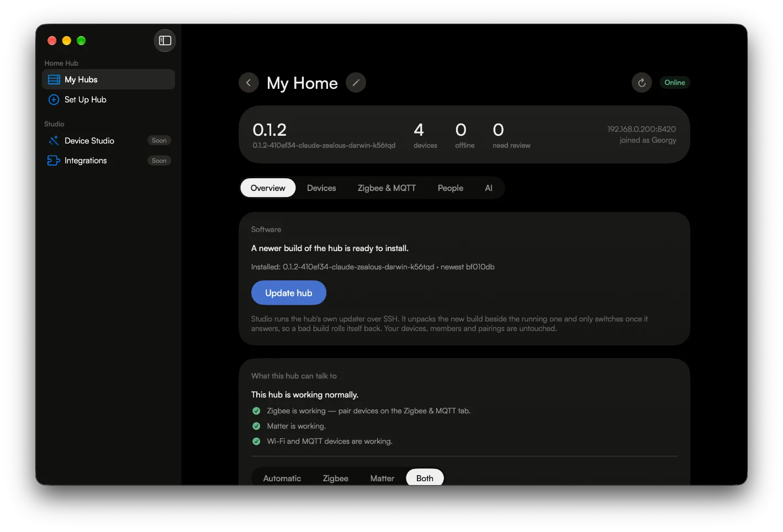This screenshot has width=783, height=532.
Task: Click the pencil icon to rename My Home
Action: [x=356, y=83]
